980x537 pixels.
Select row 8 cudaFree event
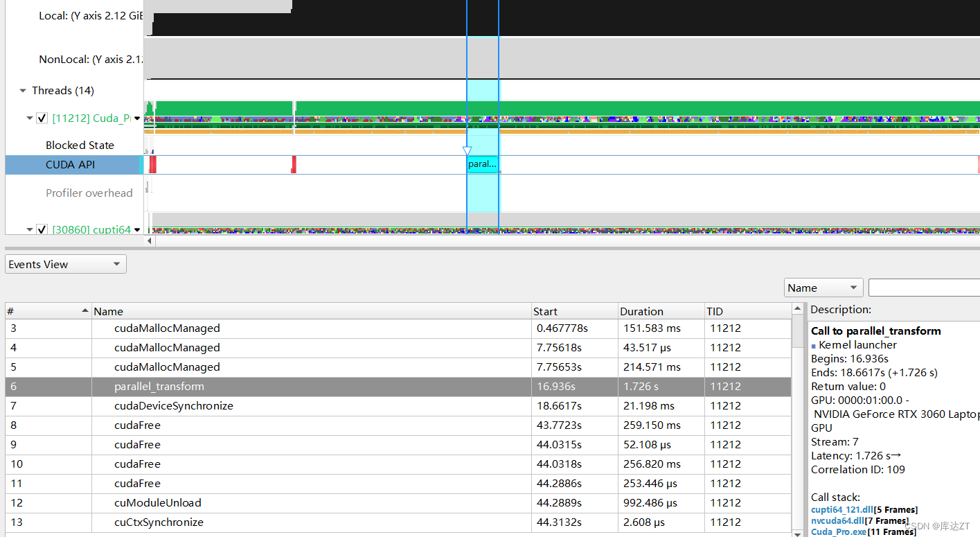coord(398,425)
